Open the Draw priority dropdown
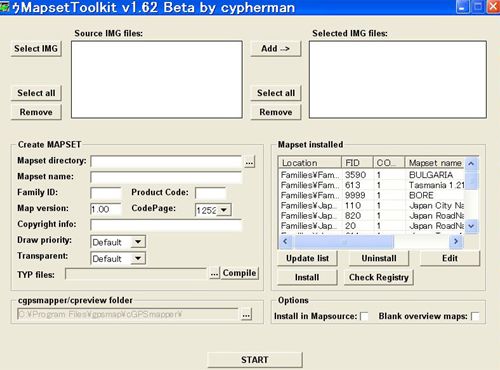 pos(138,242)
